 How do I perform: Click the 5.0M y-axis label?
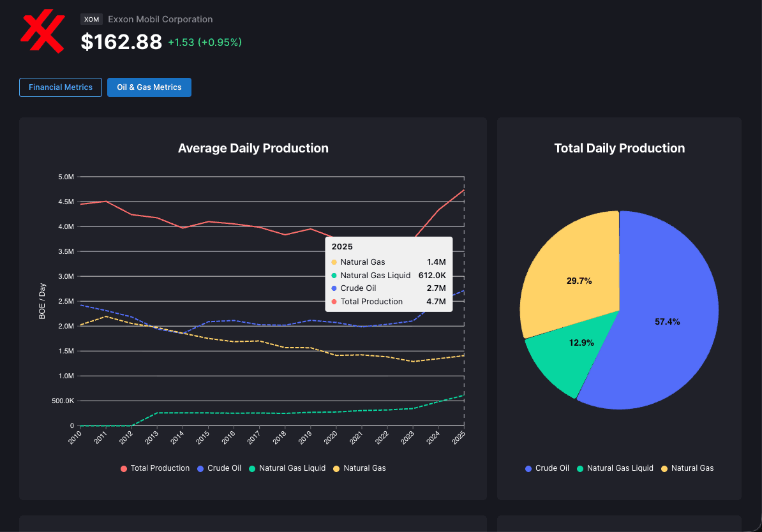click(x=66, y=177)
